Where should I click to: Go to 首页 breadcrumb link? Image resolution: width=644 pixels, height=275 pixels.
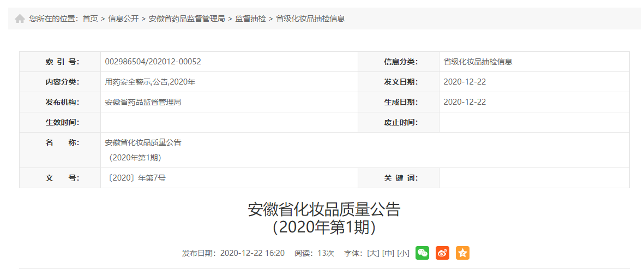pos(90,19)
